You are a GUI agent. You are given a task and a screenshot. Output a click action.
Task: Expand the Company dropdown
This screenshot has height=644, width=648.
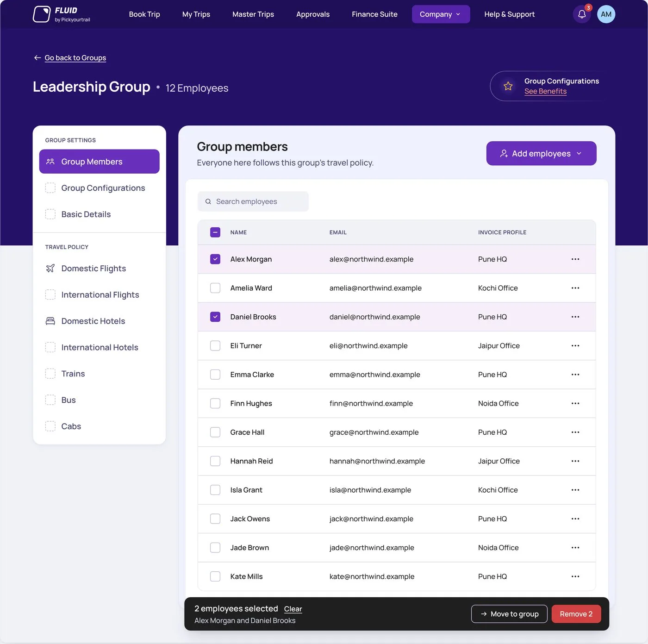[x=441, y=14]
